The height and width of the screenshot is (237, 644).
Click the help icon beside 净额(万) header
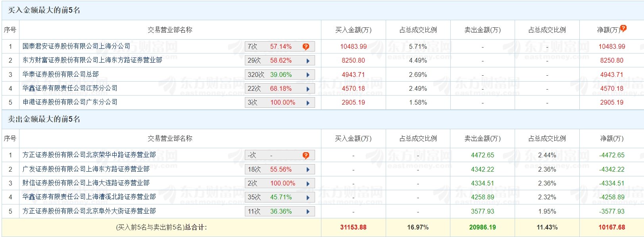coord(623,28)
